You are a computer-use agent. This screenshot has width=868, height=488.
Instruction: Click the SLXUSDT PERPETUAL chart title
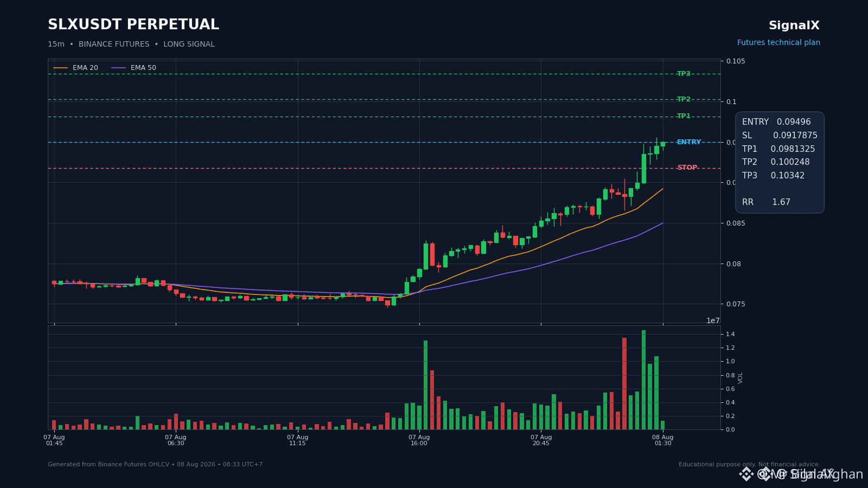(133, 25)
